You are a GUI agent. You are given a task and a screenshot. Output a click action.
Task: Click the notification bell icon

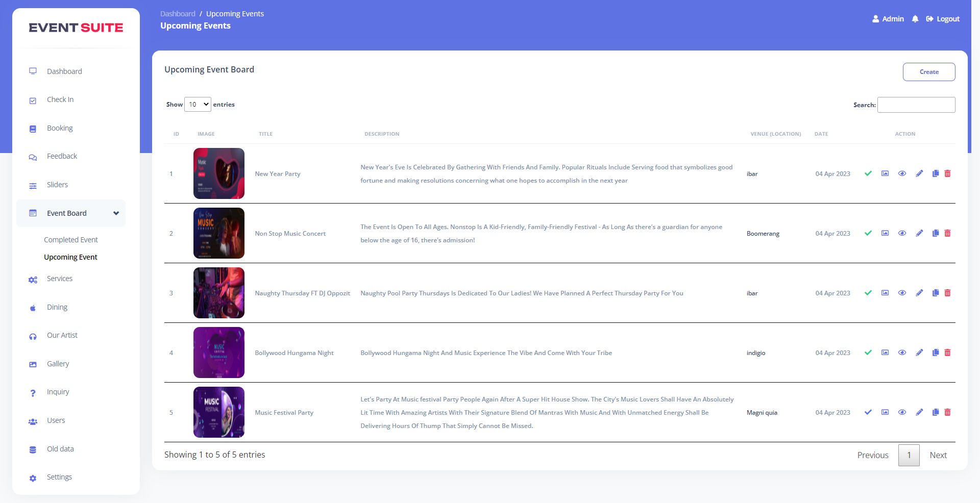pos(915,19)
